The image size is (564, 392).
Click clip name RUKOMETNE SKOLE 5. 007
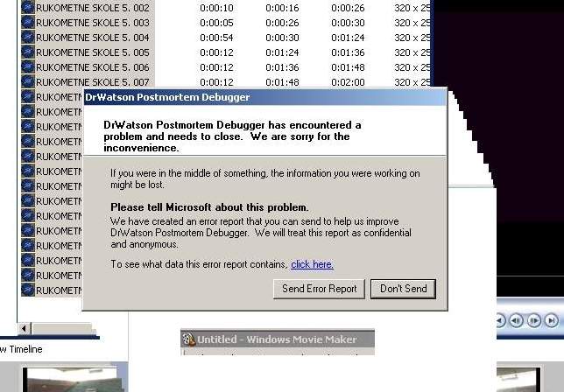pos(93,82)
